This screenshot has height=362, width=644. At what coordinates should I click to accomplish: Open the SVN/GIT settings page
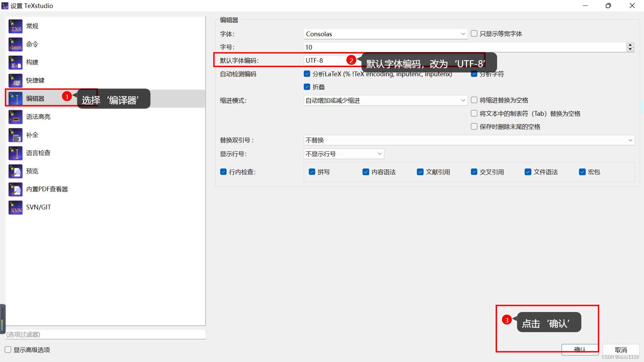[105, 207]
